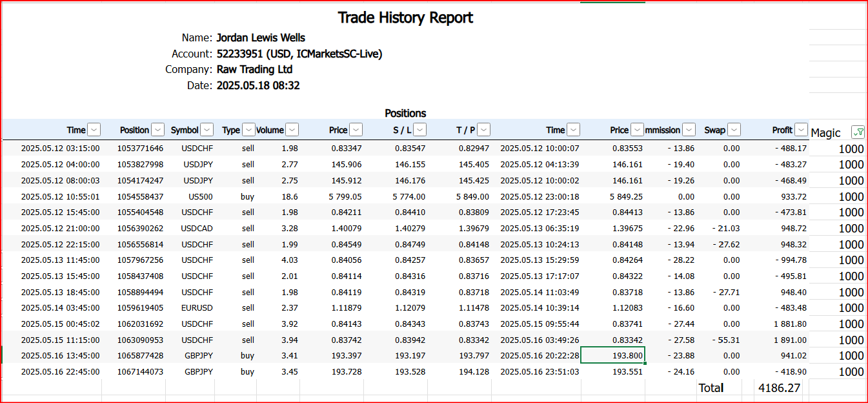The width and height of the screenshot is (868, 403).
Task: Select the open time 2025.05.12 10:55:01
Action: (x=60, y=196)
